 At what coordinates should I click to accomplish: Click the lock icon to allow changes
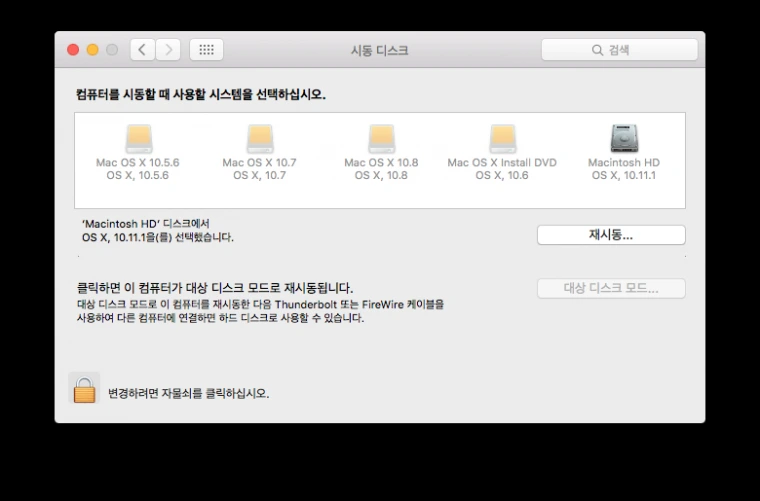(x=84, y=390)
